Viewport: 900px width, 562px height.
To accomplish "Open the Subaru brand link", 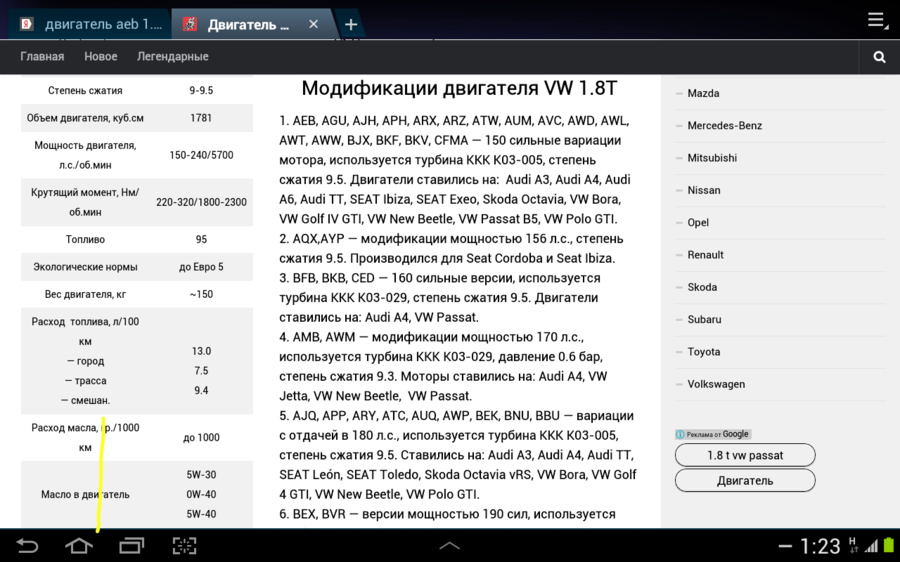I will 704,319.
